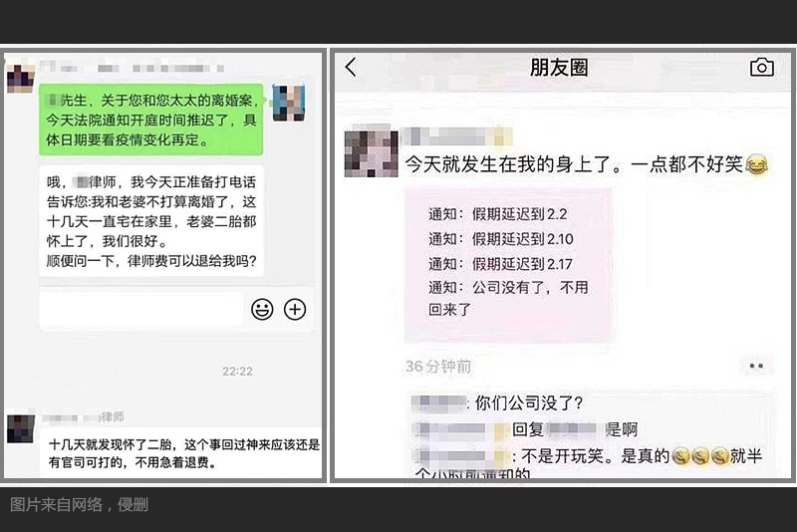The height and width of the screenshot is (532, 797).
Task: Click the blurred poster name link
Action: click(456, 136)
